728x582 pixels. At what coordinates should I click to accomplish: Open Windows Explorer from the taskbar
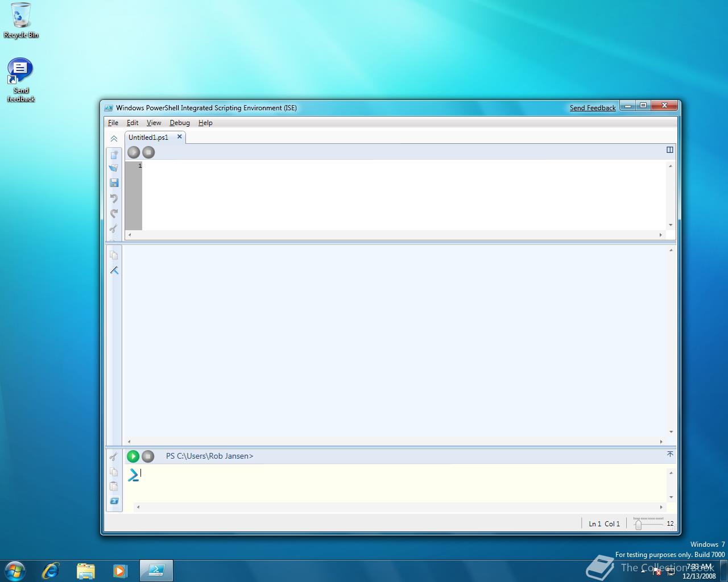pos(85,571)
